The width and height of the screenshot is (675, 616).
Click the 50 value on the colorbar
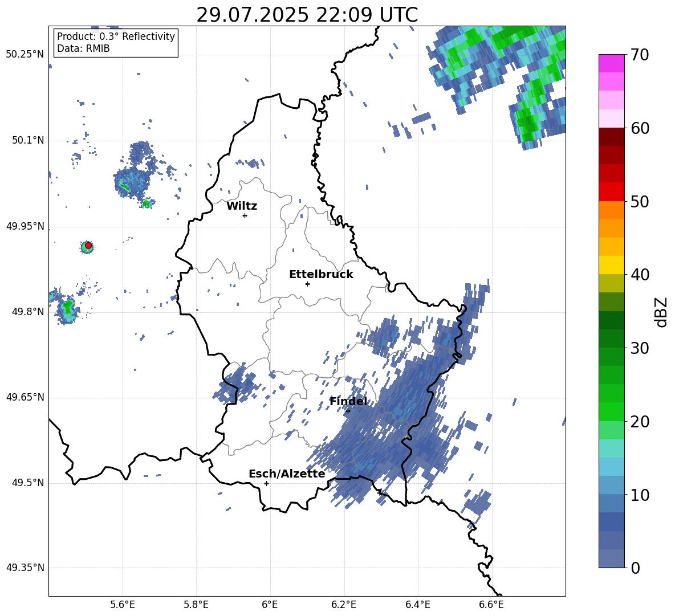coord(640,202)
